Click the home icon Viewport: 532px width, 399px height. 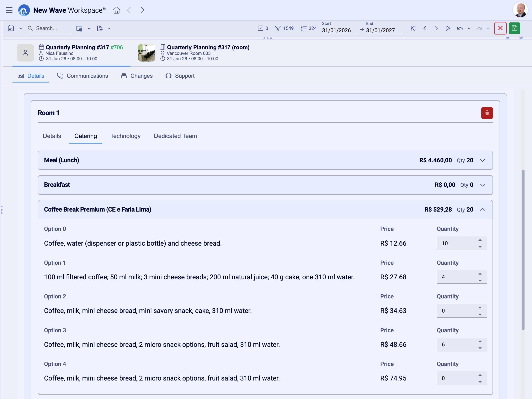[116, 10]
